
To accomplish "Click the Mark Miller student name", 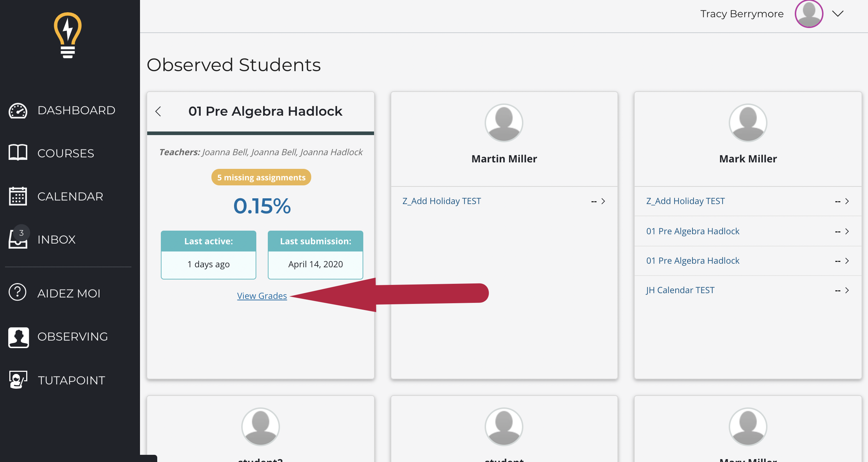I will tap(748, 159).
